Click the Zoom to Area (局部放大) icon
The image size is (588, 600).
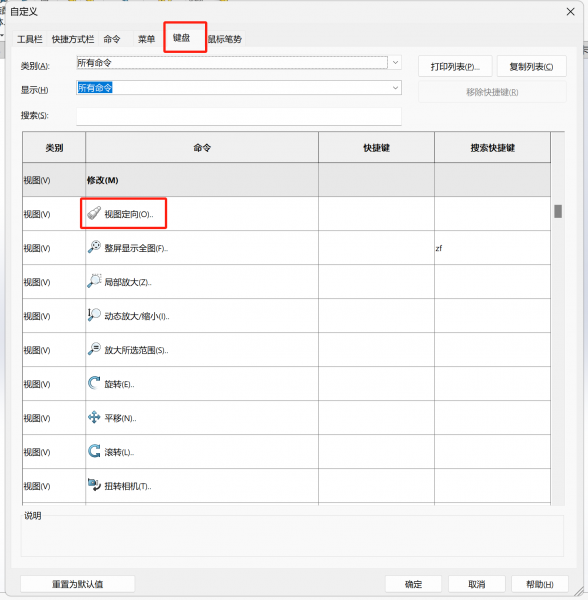tap(94, 281)
